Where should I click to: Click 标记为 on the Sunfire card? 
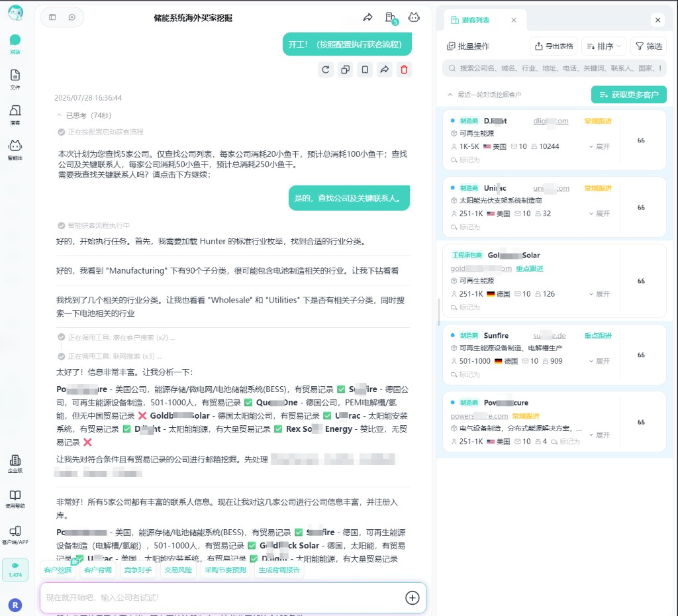click(465, 375)
